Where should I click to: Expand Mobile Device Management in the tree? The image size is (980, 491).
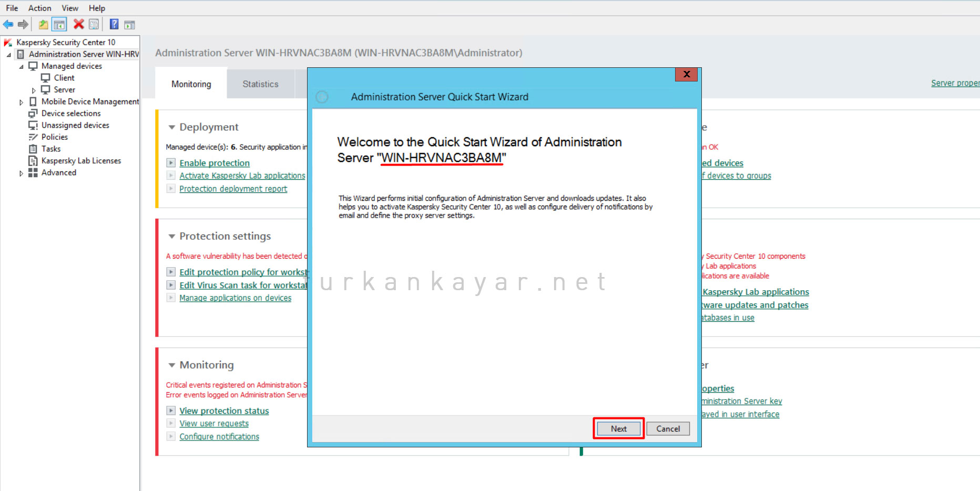21,101
